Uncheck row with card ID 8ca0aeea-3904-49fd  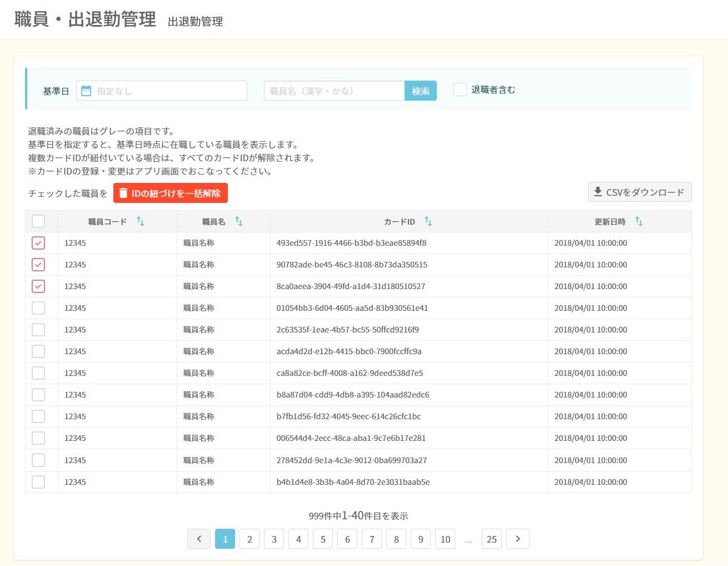tap(38, 286)
